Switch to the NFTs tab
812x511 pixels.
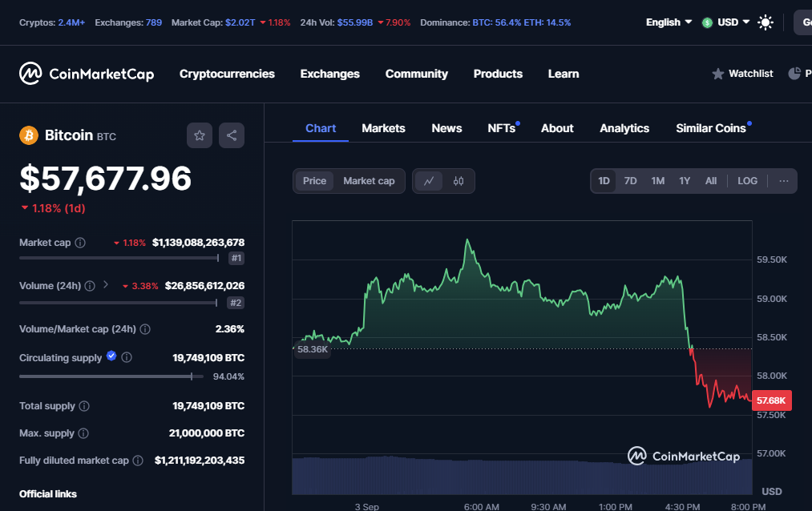[501, 128]
